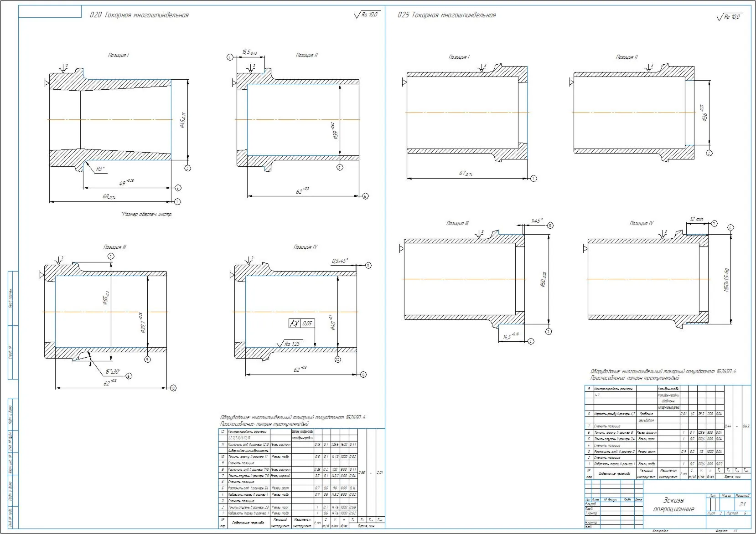The height and width of the screenshot is (534, 756).
Task: Select the '*Размер обеспеч. инстр.' note
Action: pos(147,214)
